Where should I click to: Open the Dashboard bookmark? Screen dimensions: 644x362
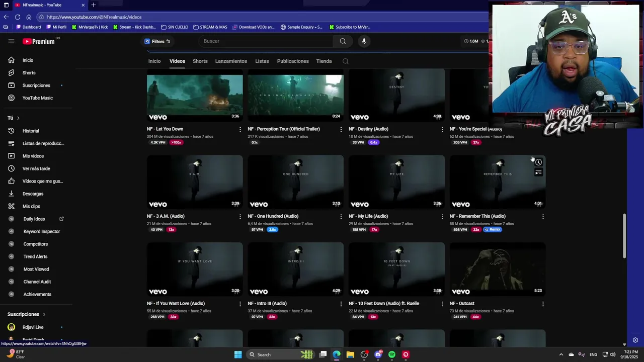pos(29,27)
